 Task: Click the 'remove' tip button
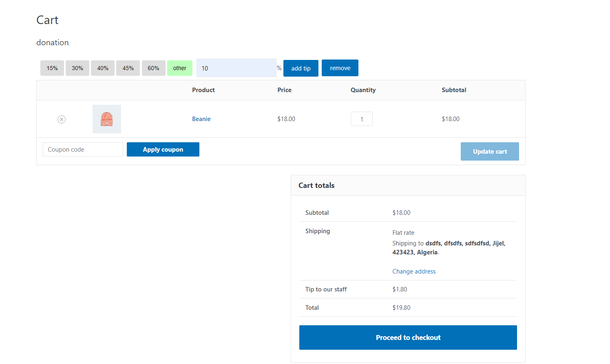(340, 68)
